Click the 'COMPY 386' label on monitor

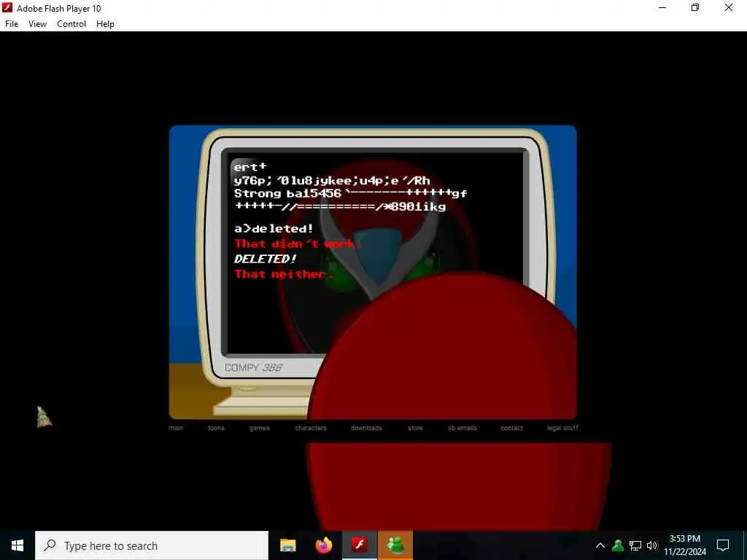[253, 367]
